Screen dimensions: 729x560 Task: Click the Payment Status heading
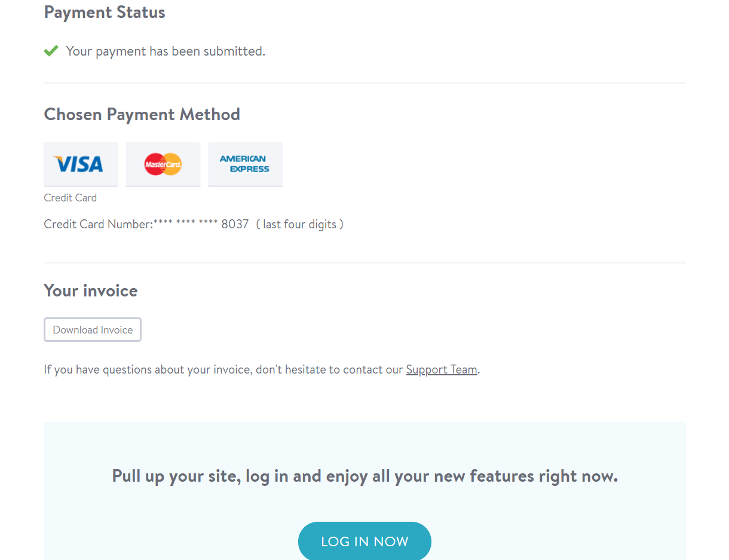pos(105,12)
